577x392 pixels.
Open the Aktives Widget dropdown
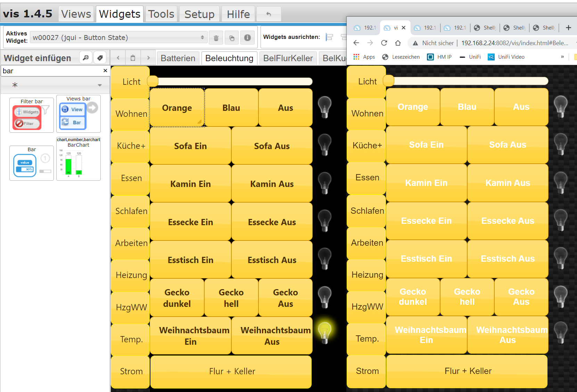pyautogui.click(x=118, y=38)
